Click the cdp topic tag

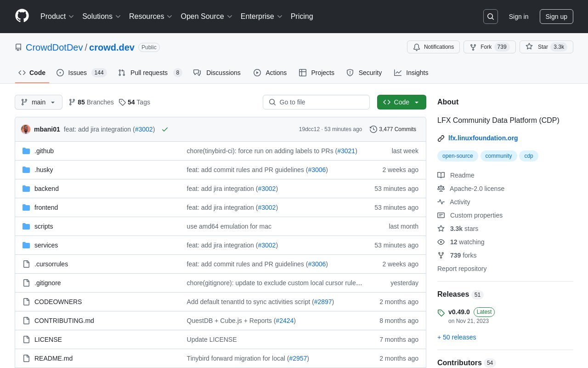(529, 156)
